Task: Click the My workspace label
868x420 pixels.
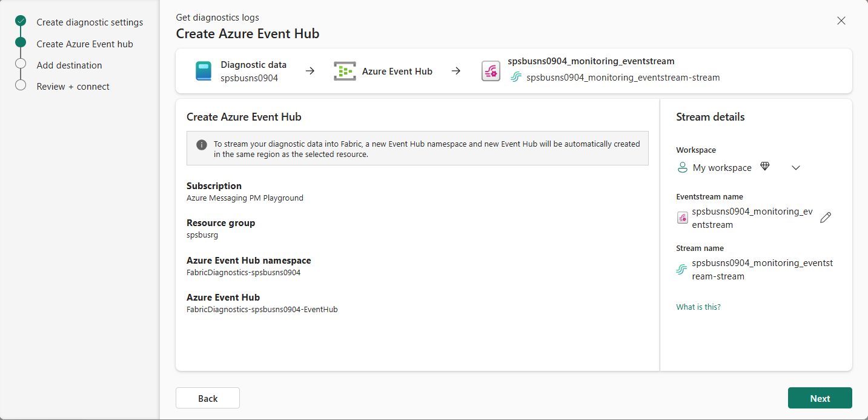Action: [x=722, y=168]
